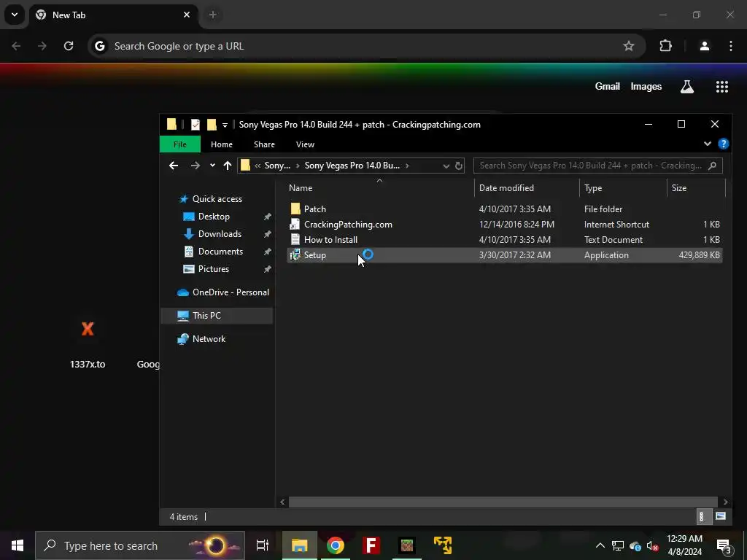Customize Quick Access Toolbar dropdown
Viewport: 747px width, 560px height.
tap(225, 125)
